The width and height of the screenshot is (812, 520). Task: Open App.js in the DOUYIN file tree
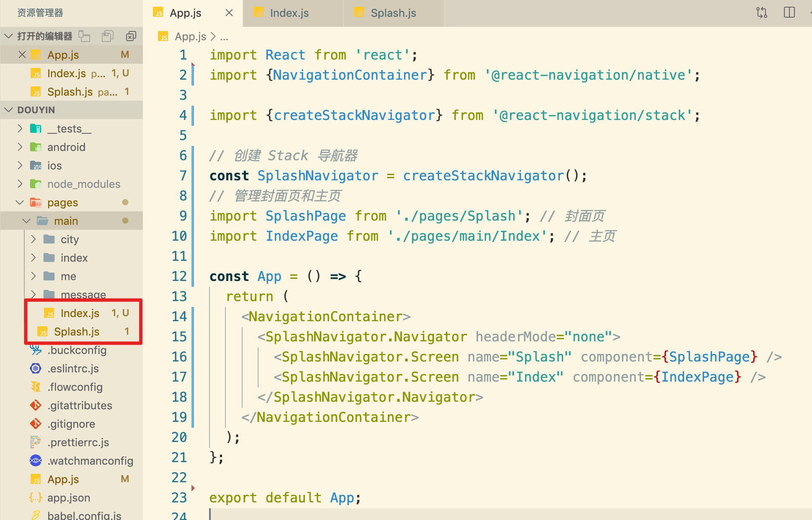click(71, 479)
